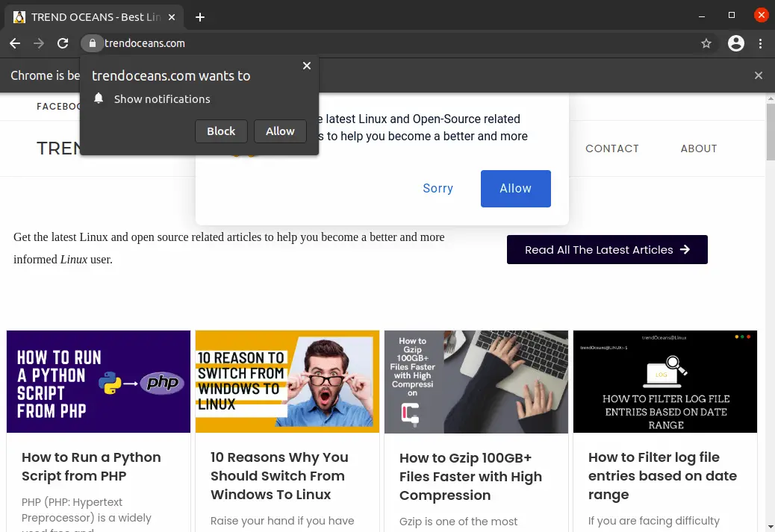Screen dimensions: 775x532
Task: Open the Python script from PHP thumbnail
Action: tap(99, 382)
